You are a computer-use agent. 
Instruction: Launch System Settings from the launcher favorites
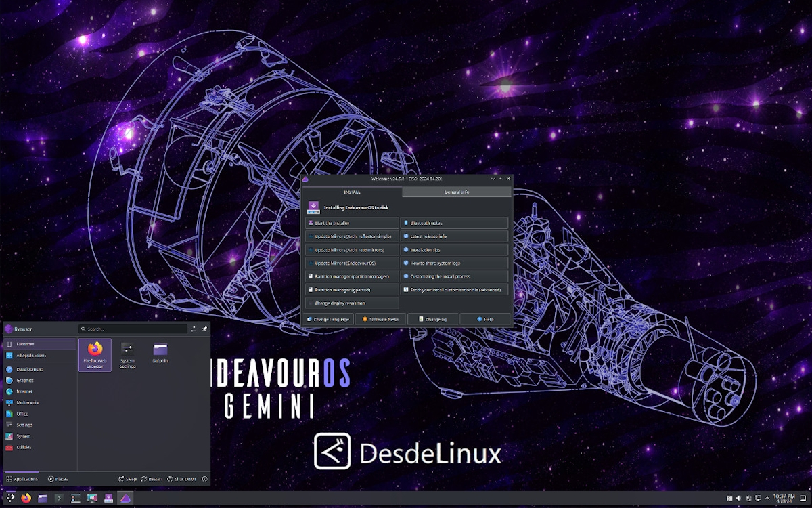(x=127, y=354)
